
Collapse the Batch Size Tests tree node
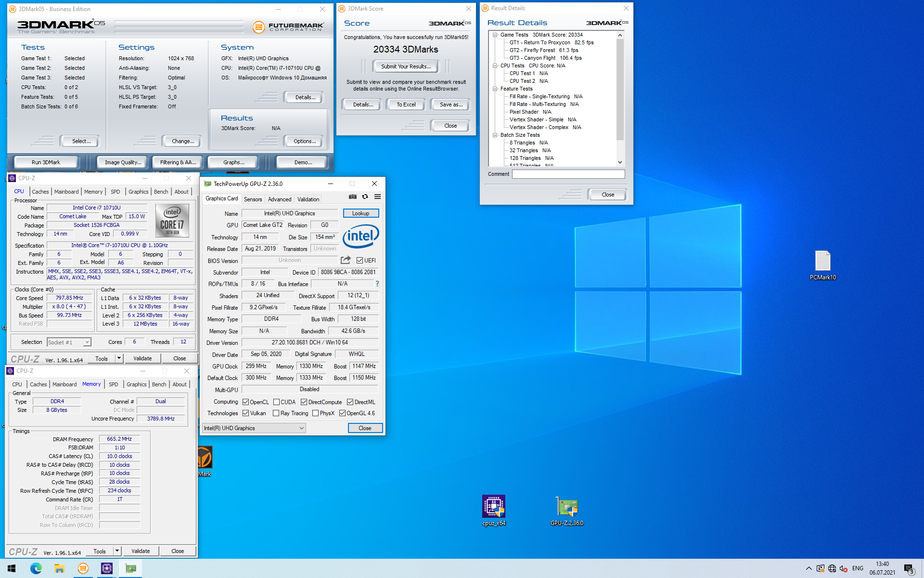495,135
